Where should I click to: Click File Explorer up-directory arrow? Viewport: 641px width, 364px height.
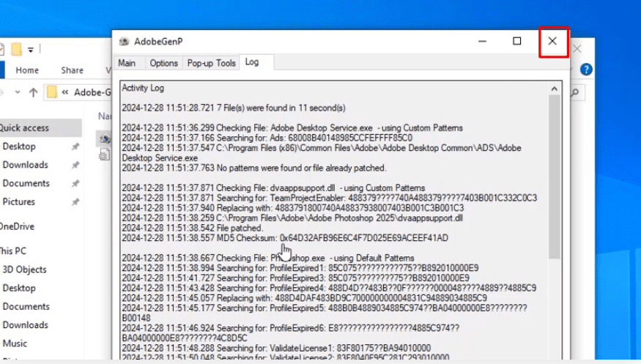pyautogui.click(x=33, y=92)
